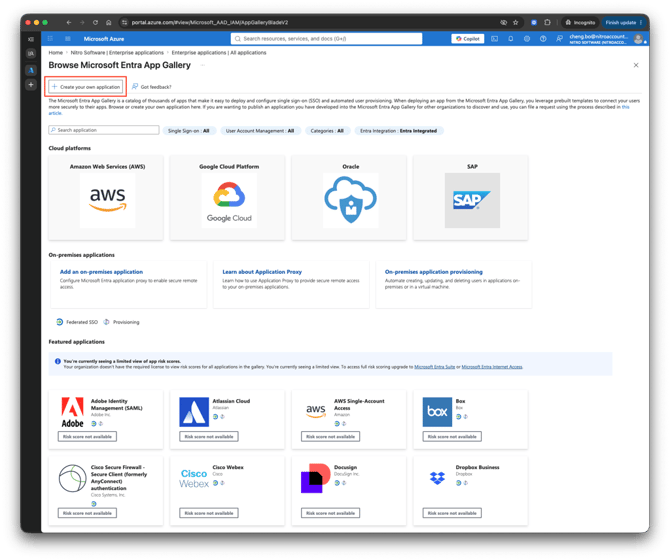The width and height of the screenshot is (670, 560).
Task: Close the App Gallery blade with X
Action: (636, 65)
